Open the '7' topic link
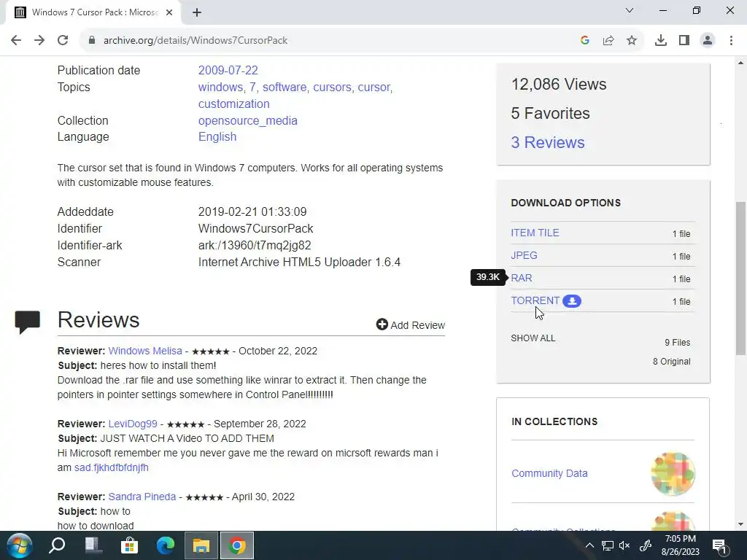This screenshot has width=747, height=560. point(252,87)
